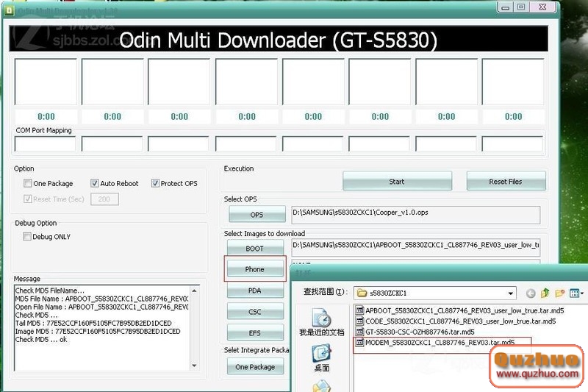Select GT-S5830-CSC-OZH887746.tar.md5 file name
Image resolution: width=588 pixels, height=392 pixels.
(x=420, y=332)
